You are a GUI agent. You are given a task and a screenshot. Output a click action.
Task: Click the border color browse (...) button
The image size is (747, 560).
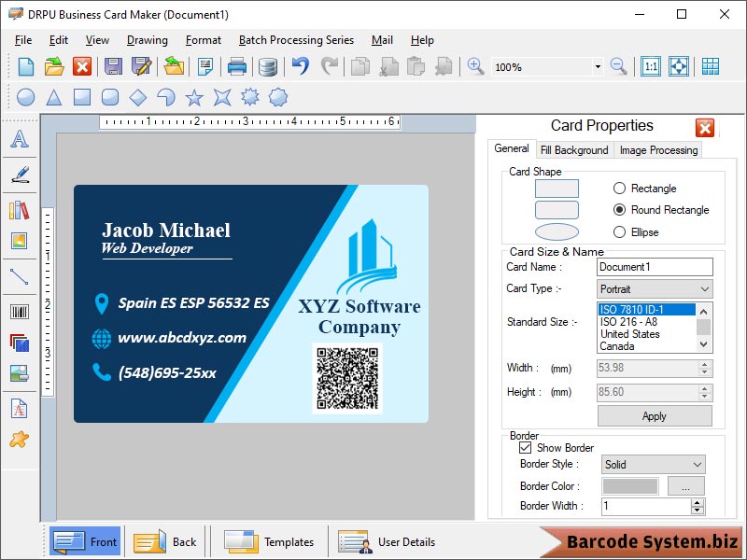[686, 486]
